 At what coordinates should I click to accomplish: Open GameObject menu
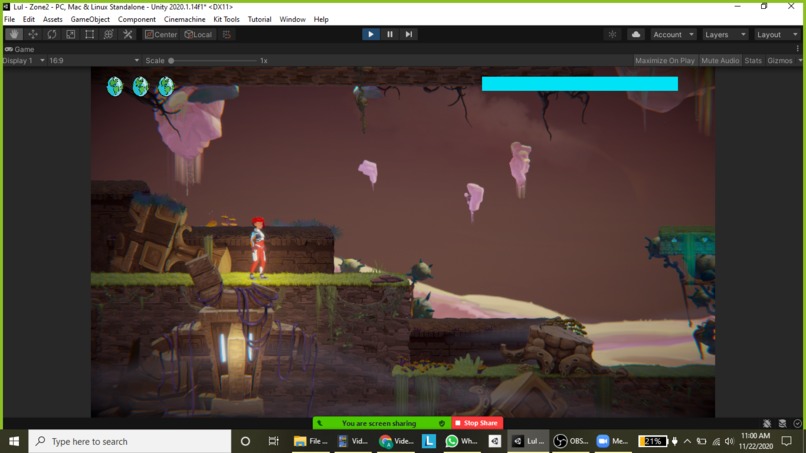click(90, 19)
